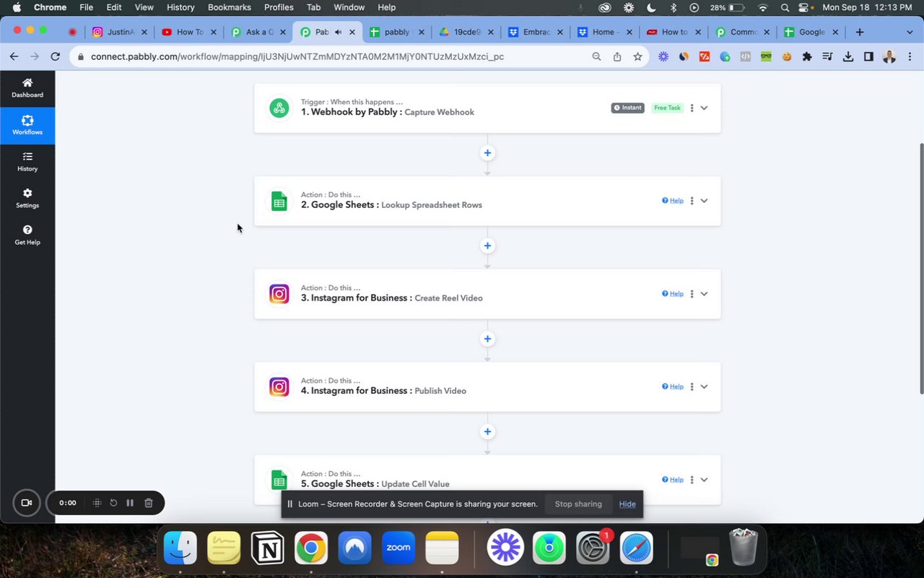Expand the Webhook by Pabbly step
Image resolution: width=924 pixels, height=578 pixels.
(x=705, y=108)
